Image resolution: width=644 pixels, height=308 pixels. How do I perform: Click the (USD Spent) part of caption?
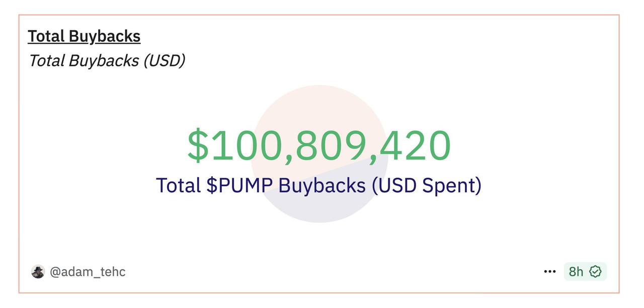pyautogui.click(x=427, y=186)
